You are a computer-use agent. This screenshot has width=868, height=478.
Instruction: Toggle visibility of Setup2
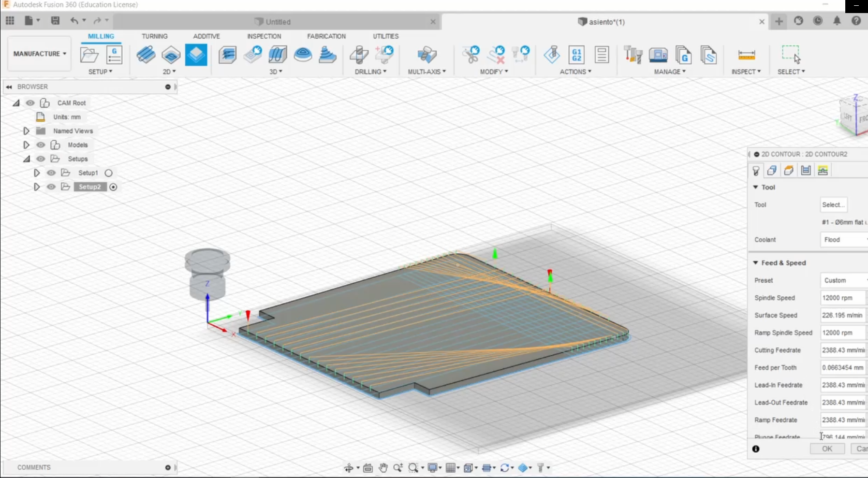[51, 187]
